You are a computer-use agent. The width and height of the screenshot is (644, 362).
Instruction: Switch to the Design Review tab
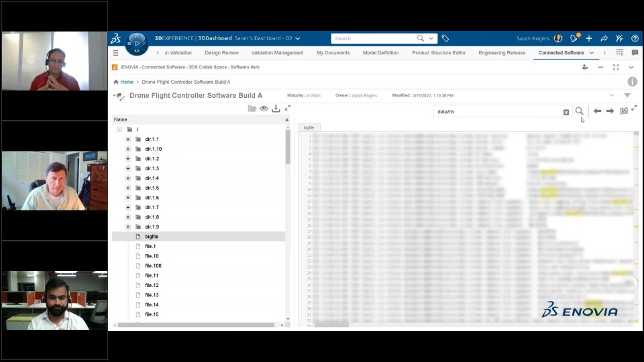[221, 53]
